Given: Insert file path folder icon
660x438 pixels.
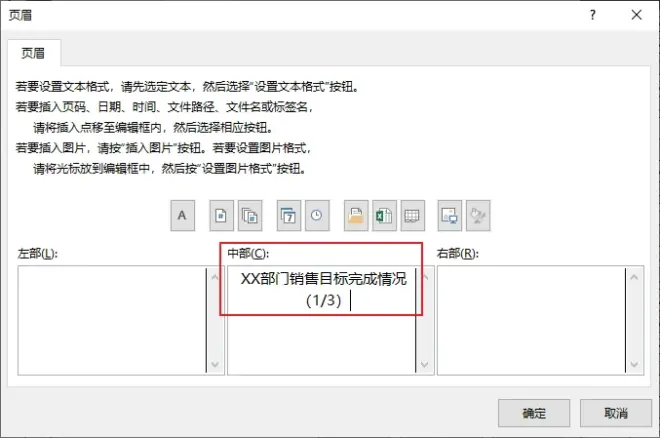Looking at the screenshot, I should [356, 215].
